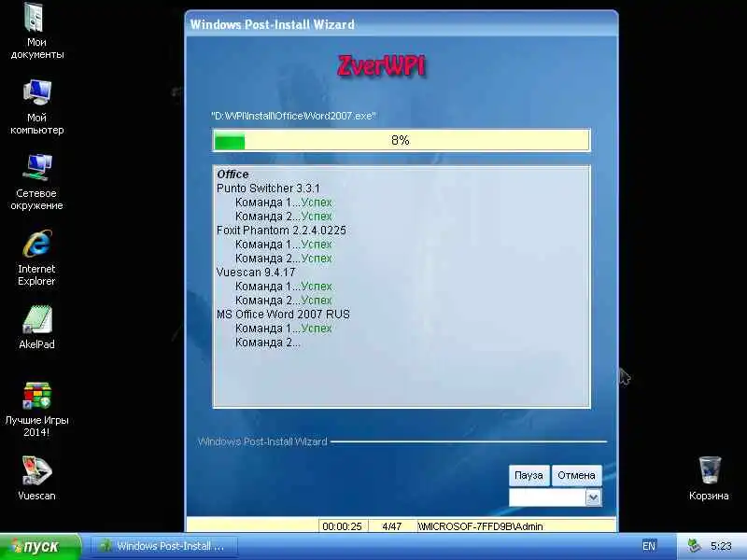This screenshot has height=560, width=747.
Task: Select Команда 1 under Foxit Phantom
Action: pyautogui.click(x=284, y=245)
